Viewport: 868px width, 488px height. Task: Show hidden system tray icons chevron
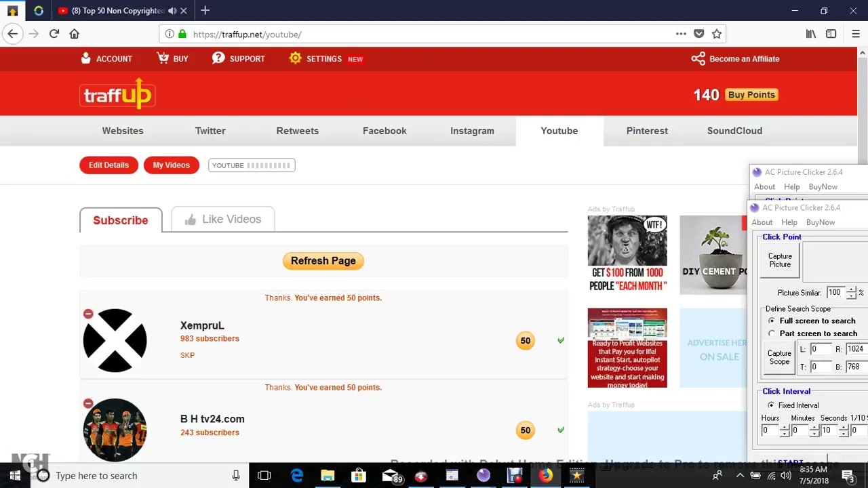[739, 476]
